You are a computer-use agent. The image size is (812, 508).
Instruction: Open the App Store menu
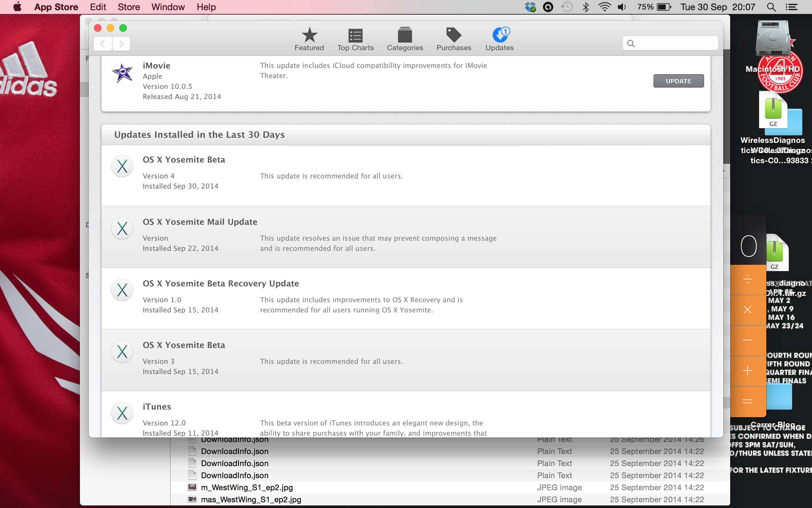pyautogui.click(x=56, y=7)
